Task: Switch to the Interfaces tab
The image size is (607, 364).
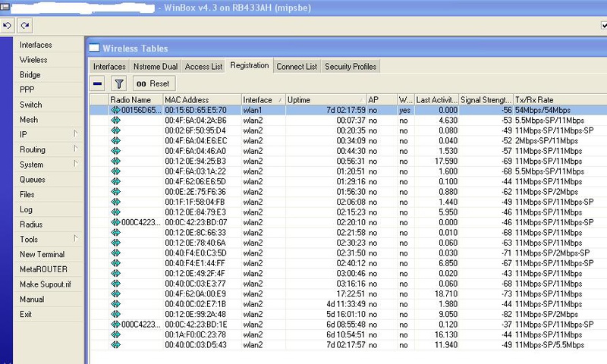Action: 109,67
